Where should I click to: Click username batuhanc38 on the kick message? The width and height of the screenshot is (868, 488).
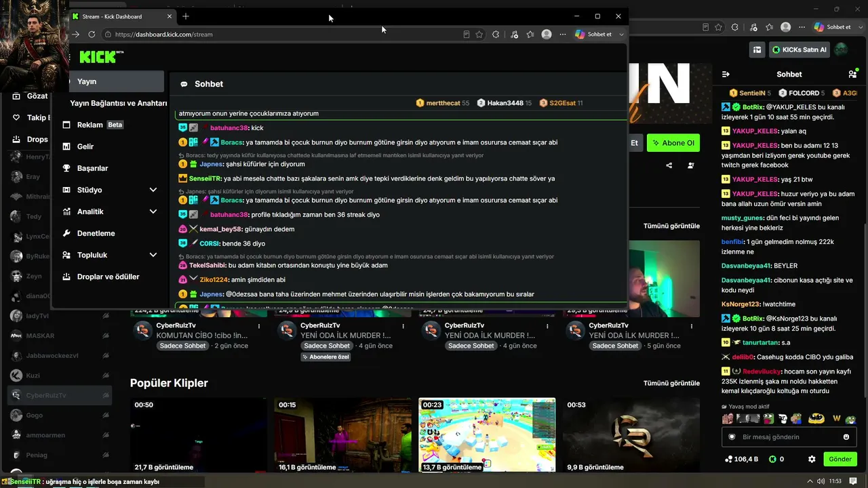pyautogui.click(x=229, y=128)
